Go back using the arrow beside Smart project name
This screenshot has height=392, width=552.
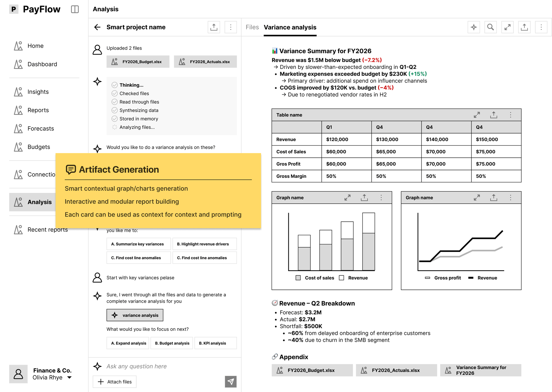[97, 27]
